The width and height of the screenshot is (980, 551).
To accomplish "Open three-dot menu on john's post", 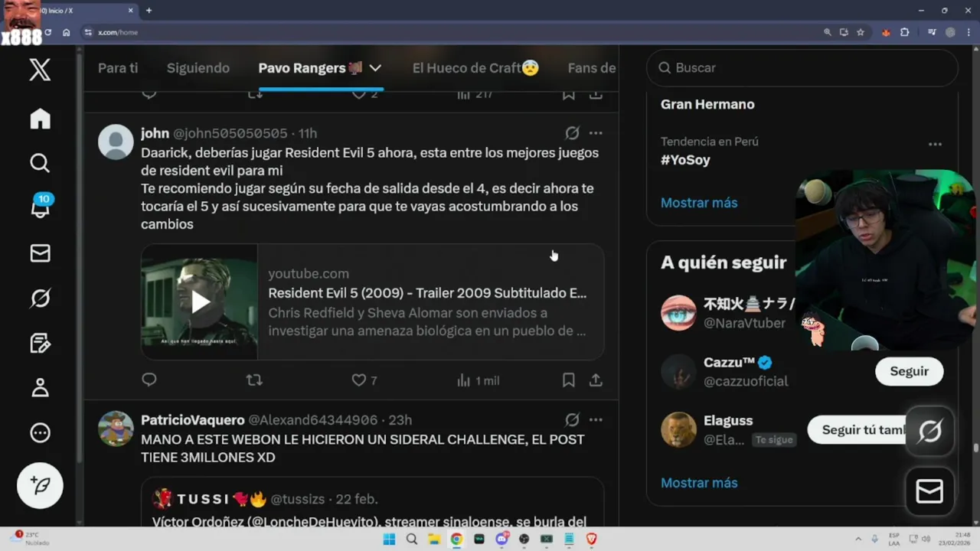I will 596,133.
